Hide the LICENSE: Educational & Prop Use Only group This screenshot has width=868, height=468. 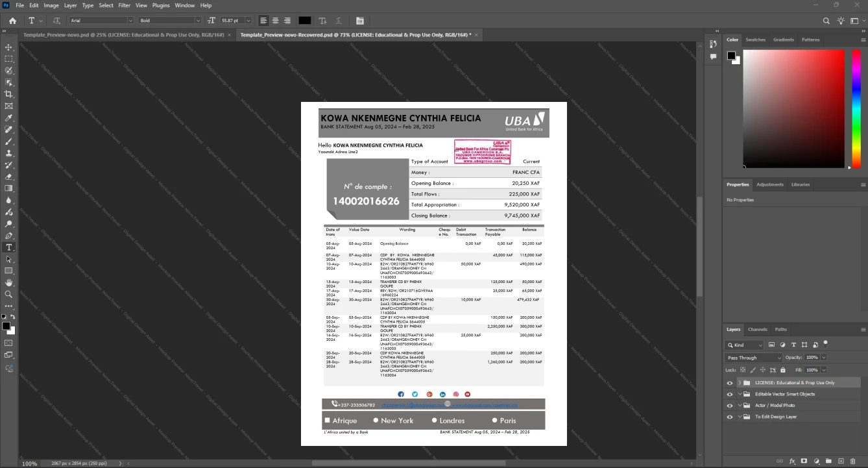click(x=730, y=383)
